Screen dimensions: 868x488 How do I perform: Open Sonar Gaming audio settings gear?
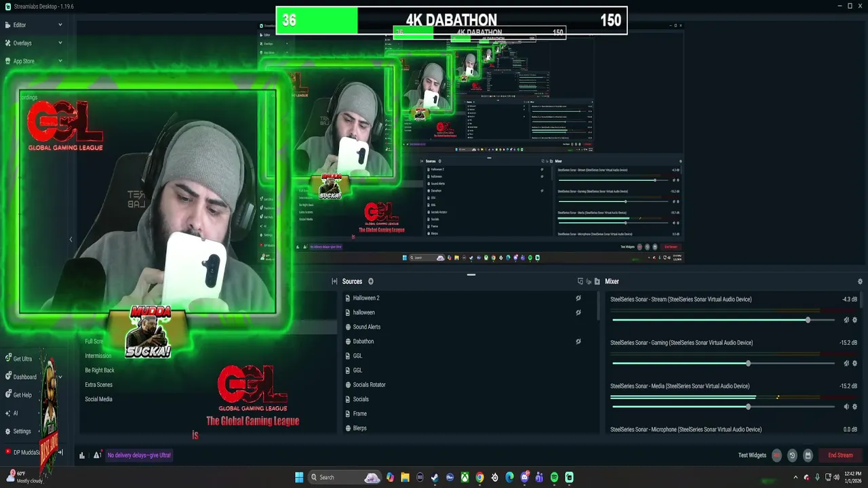pos(854,363)
